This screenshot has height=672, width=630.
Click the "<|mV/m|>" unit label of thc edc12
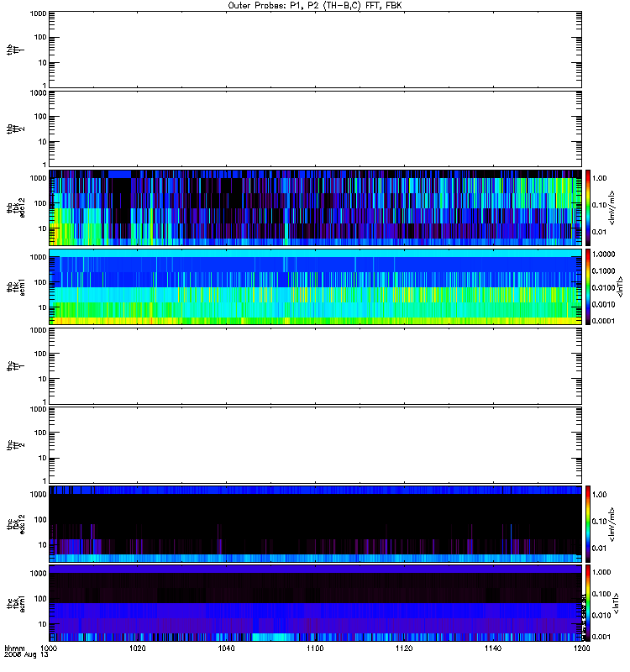click(612, 524)
